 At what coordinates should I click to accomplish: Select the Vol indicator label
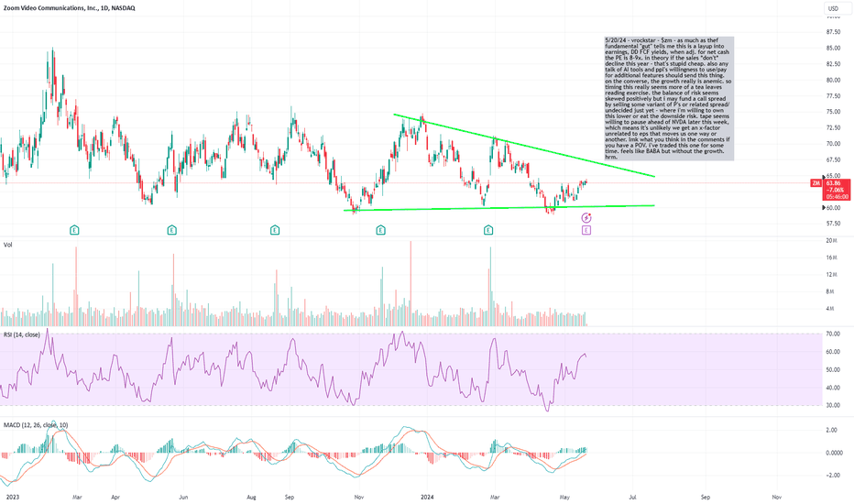tap(8, 245)
